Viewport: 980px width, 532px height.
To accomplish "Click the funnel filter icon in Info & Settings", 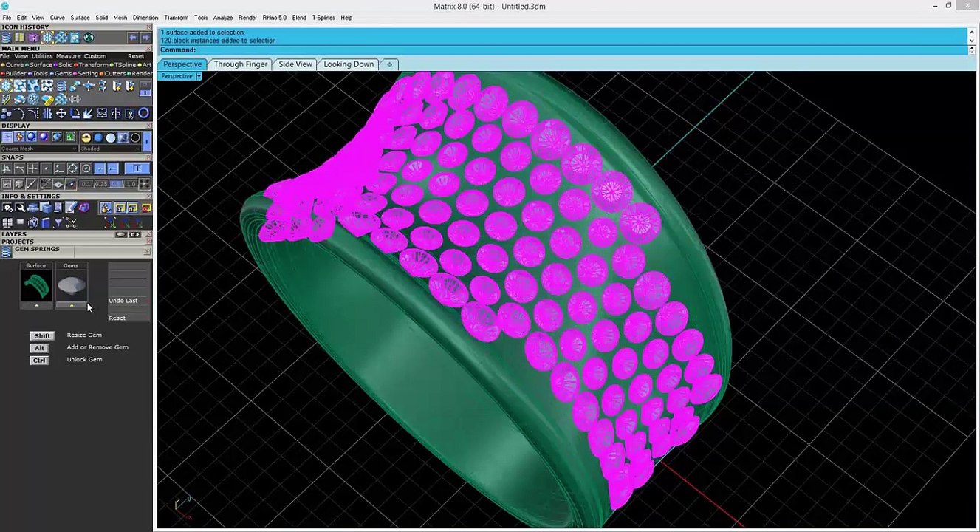I will click(x=58, y=222).
